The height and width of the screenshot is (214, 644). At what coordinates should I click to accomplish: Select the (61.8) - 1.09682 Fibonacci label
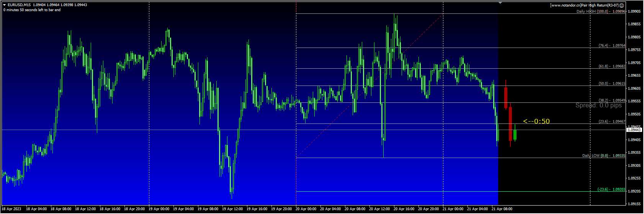pos(612,66)
